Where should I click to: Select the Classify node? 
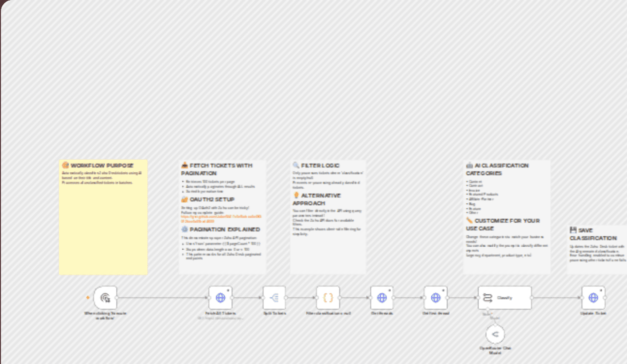pyautogui.click(x=504, y=298)
